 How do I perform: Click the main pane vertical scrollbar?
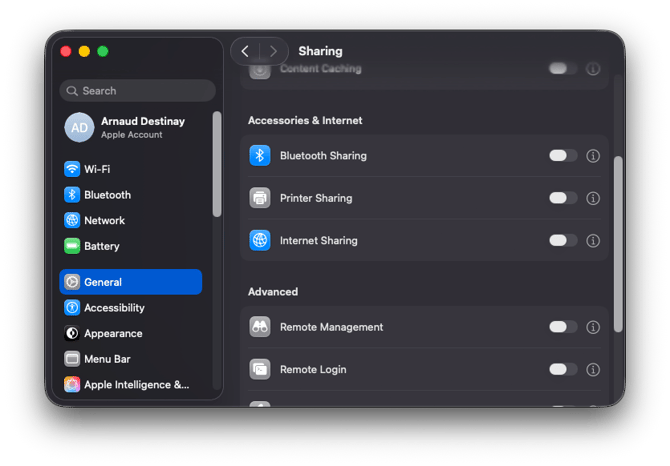[618, 244]
